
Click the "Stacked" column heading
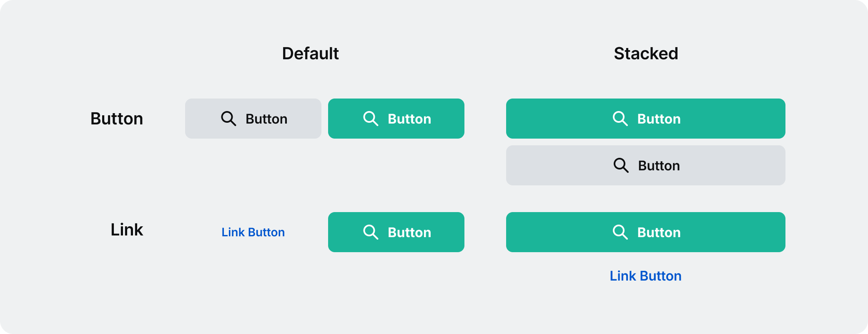click(646, 53)
